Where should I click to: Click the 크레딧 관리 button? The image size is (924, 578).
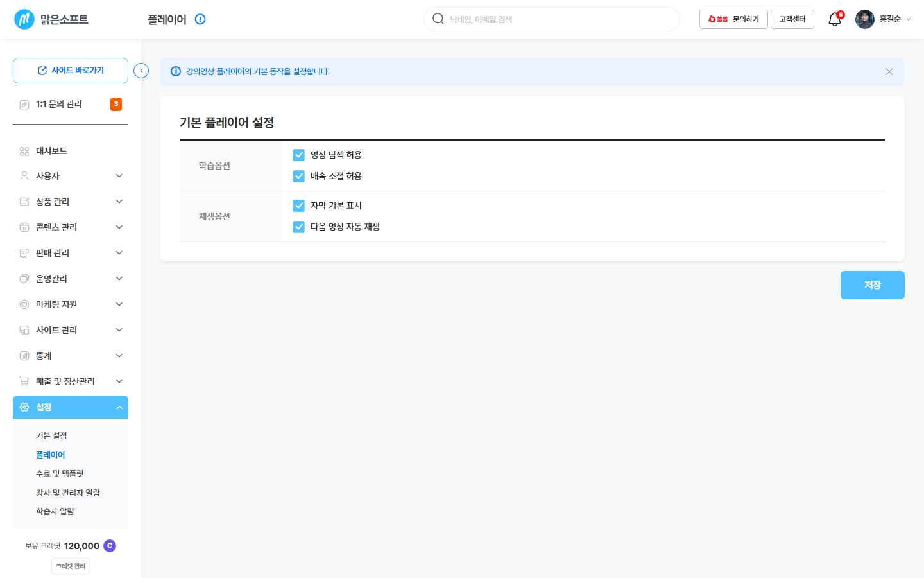pos(71,566)
